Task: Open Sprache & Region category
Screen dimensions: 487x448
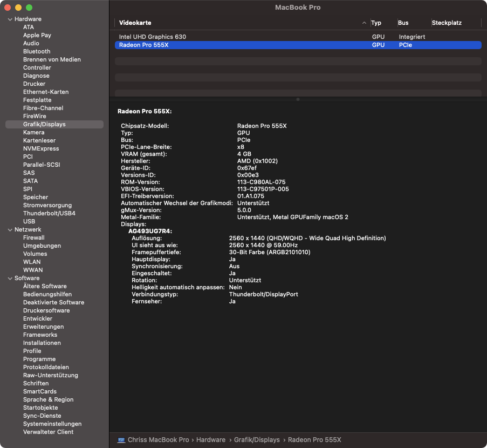Action: pos(48,399)
